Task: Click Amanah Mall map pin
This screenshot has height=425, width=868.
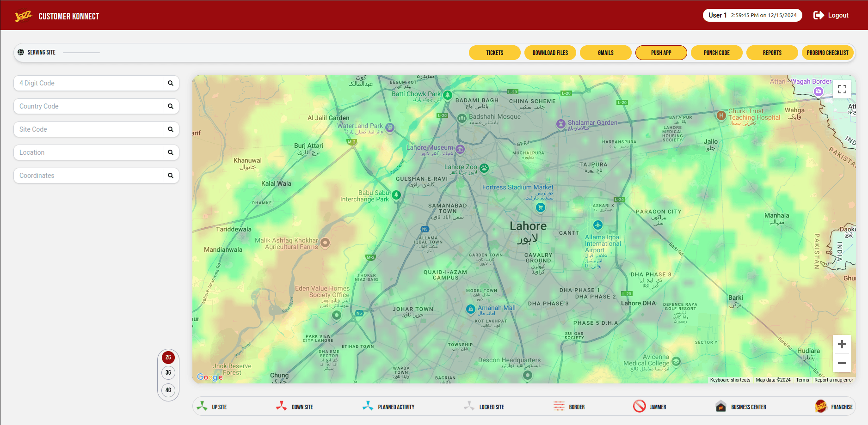Action: click(x=471, y=309)
